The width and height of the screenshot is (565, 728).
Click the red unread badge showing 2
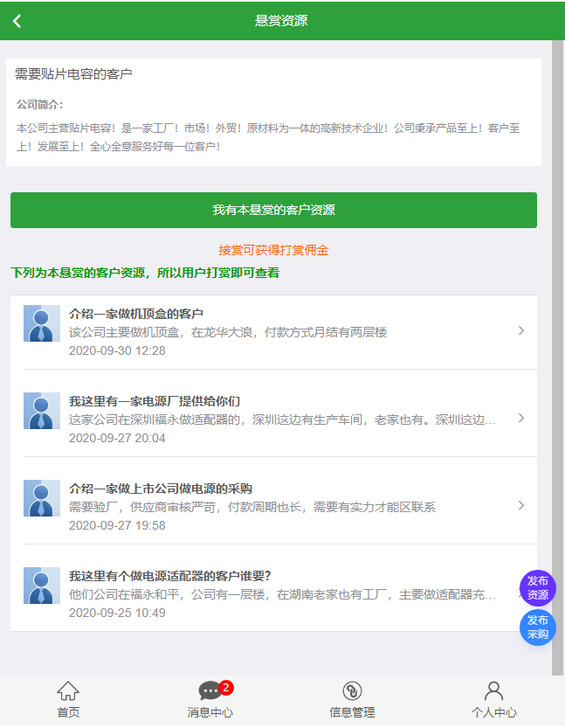[226, 688]
